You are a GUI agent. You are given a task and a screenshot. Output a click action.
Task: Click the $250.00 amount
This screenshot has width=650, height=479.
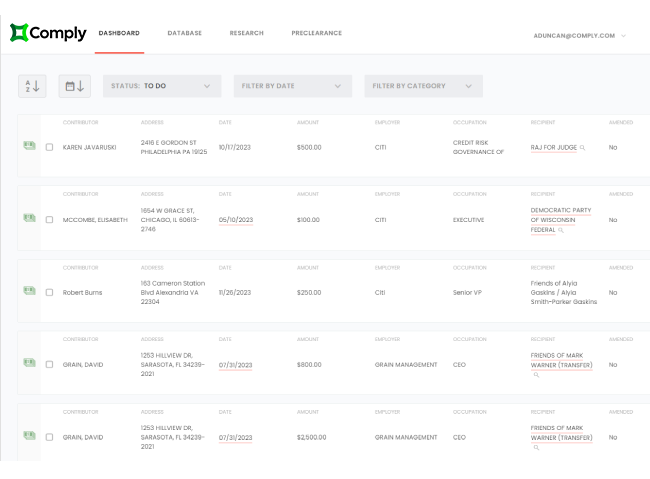[x=309, y=292]
